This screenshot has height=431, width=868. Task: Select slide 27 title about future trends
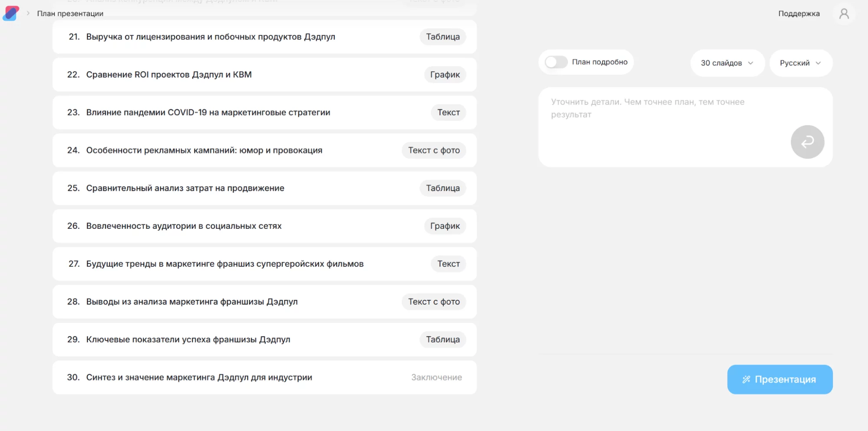click(x=224, y=264)
